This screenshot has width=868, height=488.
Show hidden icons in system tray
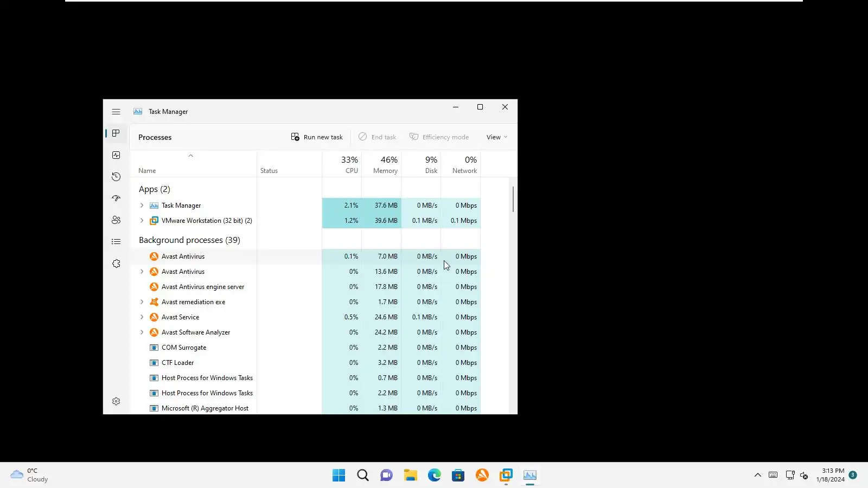(758, 476)
